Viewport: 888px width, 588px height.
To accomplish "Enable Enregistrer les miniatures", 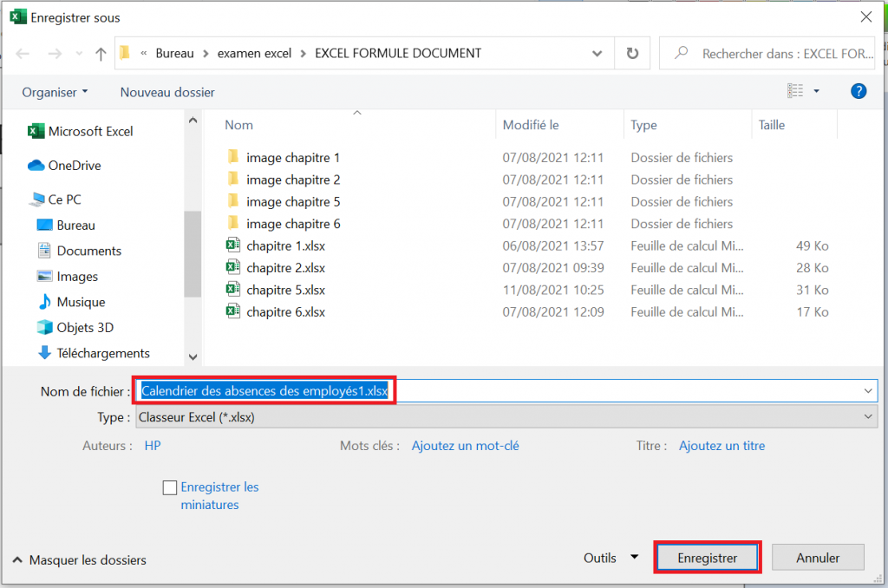I will tap(170, 487).
